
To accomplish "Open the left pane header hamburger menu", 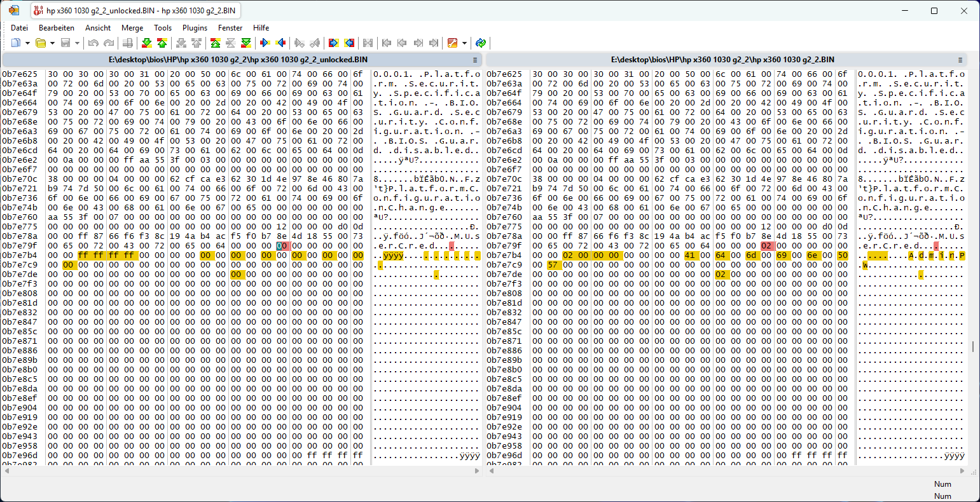I will [x=474, y=60].
